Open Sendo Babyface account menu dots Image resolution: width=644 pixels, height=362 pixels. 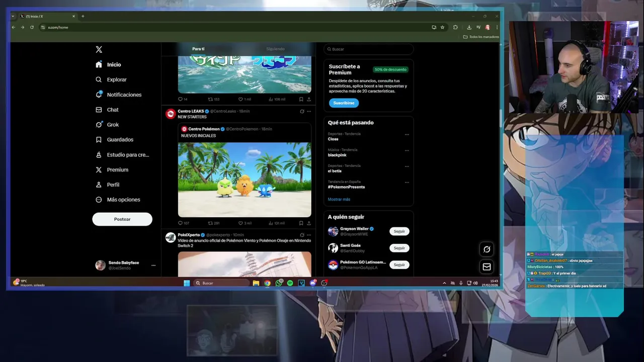point(153,265)
